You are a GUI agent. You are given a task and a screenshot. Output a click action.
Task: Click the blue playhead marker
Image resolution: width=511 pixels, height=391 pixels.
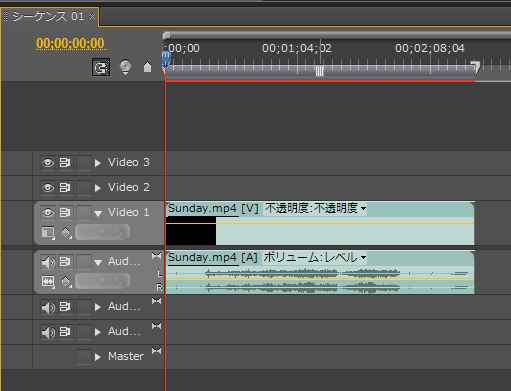click(166, 59)
